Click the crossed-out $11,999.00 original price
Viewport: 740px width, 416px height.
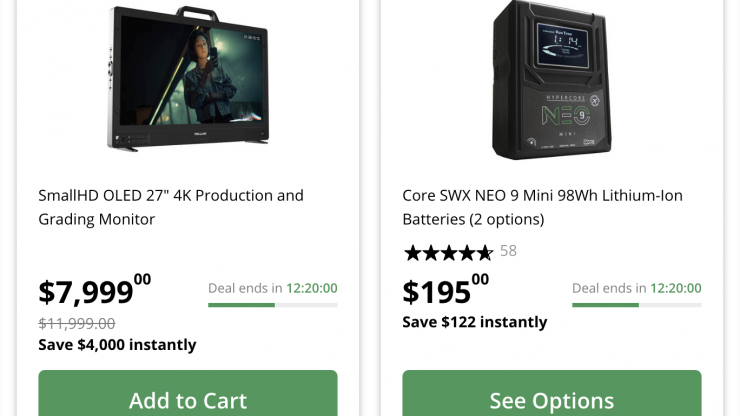pyautogui.click(x=77, y=323)
